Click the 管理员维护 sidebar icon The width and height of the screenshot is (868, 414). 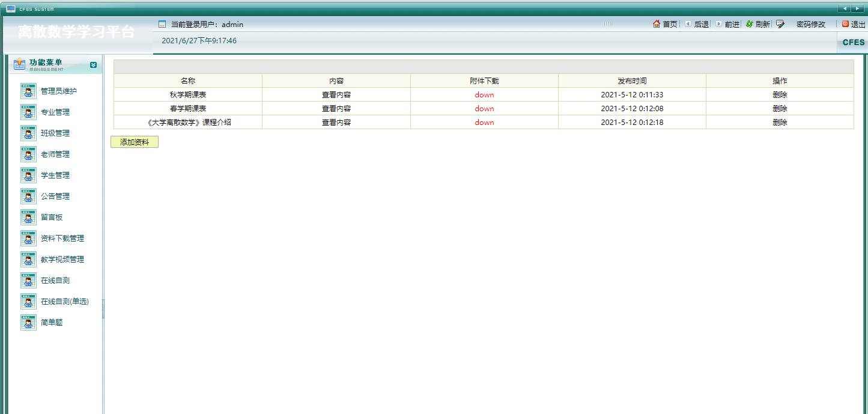[x=28, y=91]
